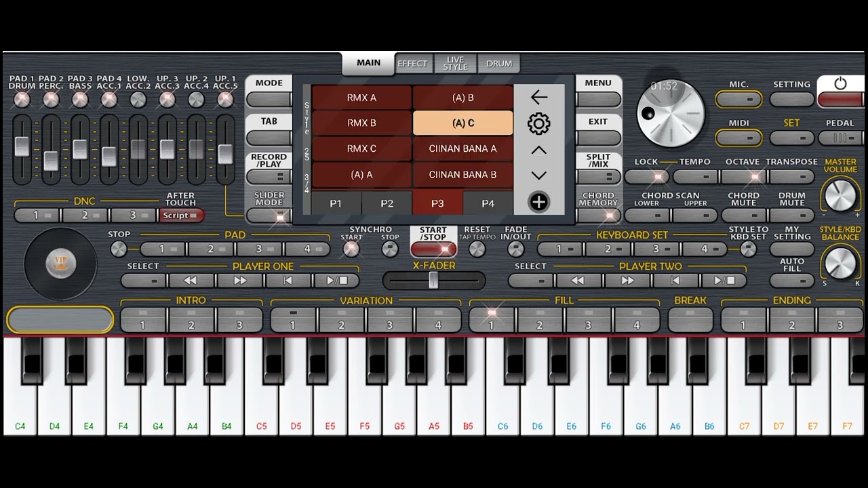Fast-forward Player One track
The height and width of the screenshot is (488, 868).
tap(239, 280)
